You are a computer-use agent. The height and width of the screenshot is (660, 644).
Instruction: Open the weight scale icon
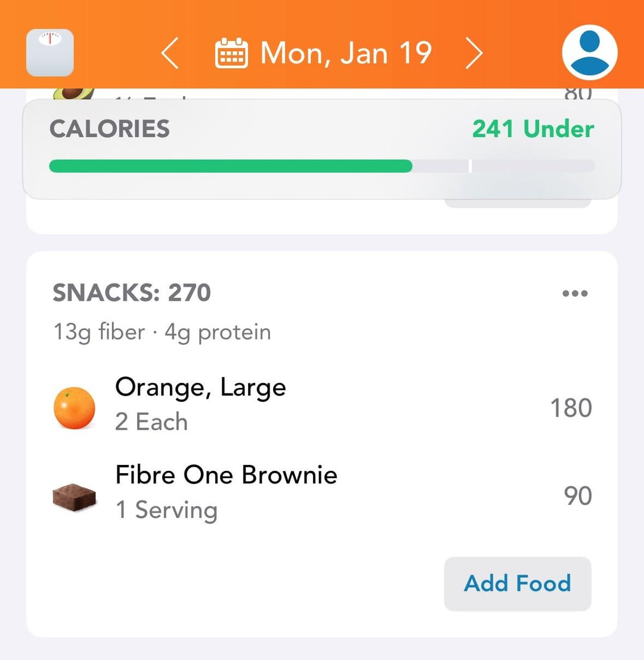click(x=50, y=53)
